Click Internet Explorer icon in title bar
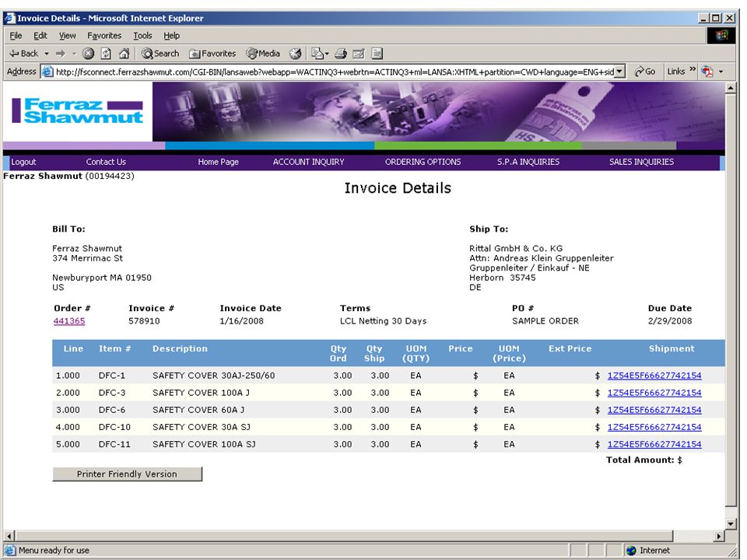This screenshot has height=560, width=747. pyautogui.click(x=10, y=18)
